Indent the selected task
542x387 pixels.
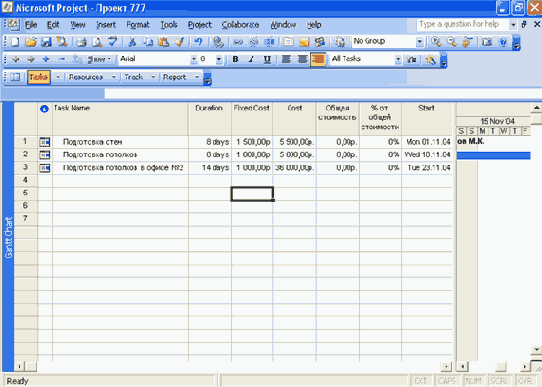[31, 59]
